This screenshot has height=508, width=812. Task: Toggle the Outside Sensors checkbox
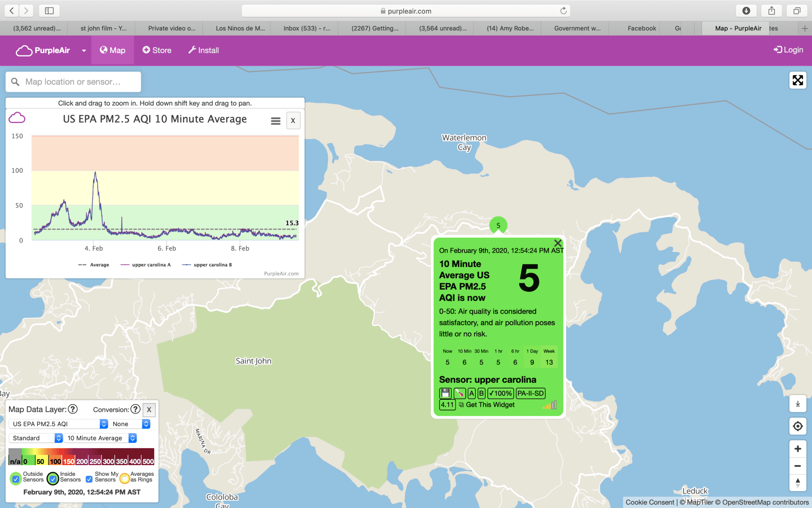click(x=15, y=479)
